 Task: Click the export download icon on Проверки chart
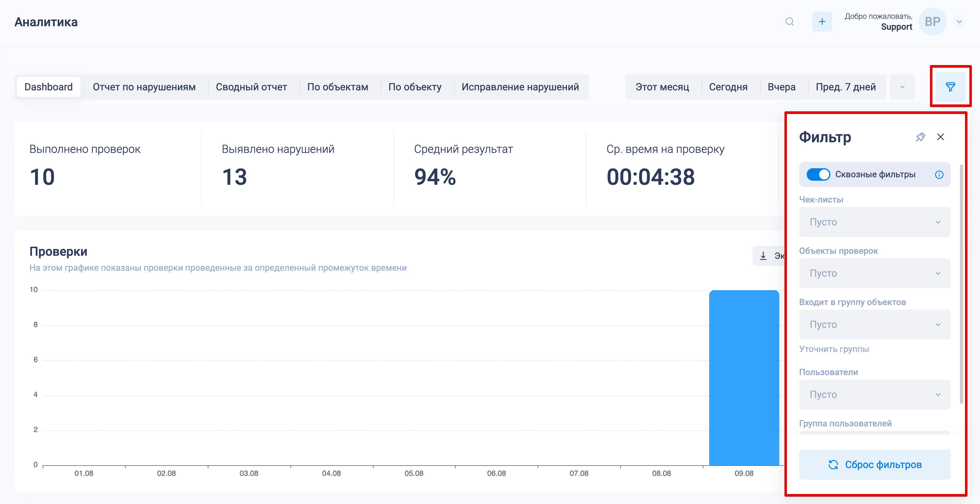coord(763,256)
